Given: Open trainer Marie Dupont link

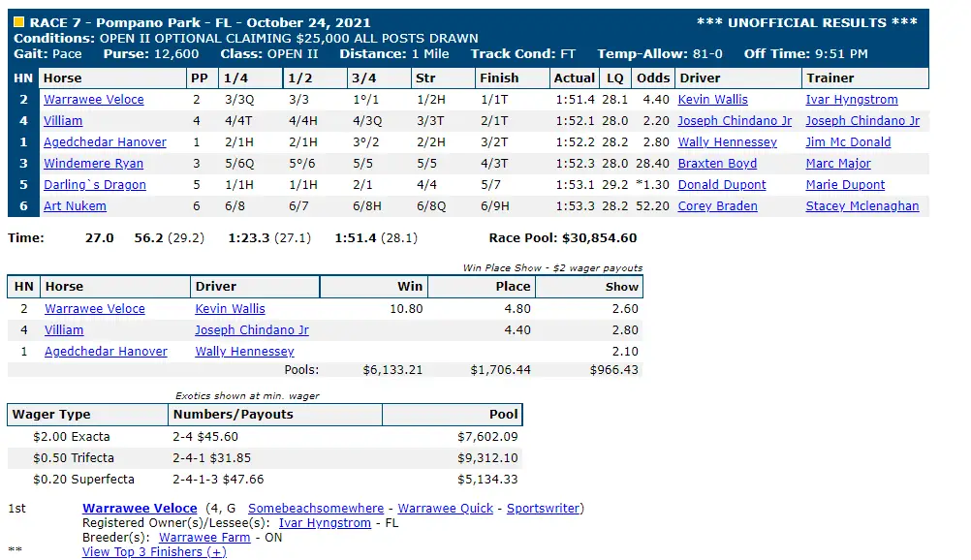Looking at the screenshot, I should (x=845, y=185).
